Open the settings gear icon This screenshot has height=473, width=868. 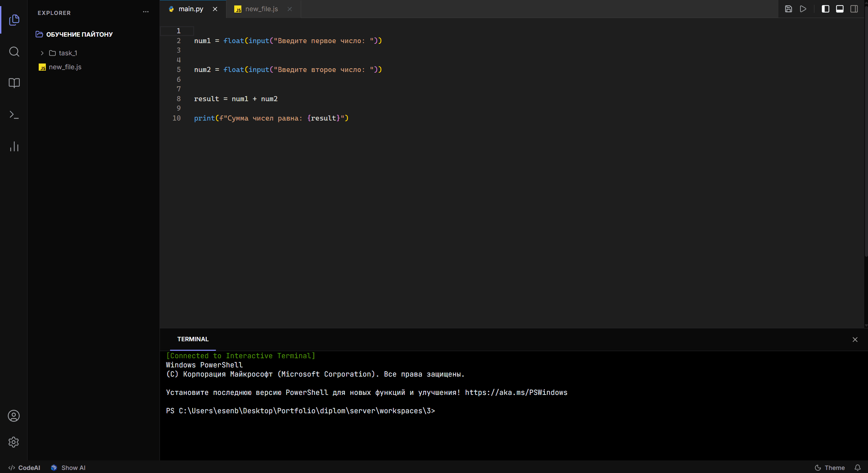point(14,442)
